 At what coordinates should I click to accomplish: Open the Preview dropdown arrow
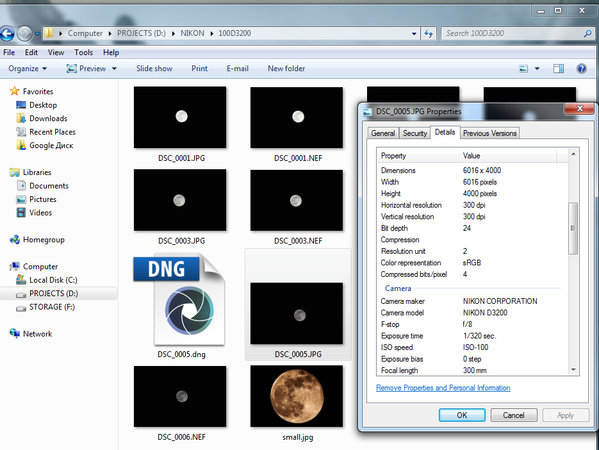(114, 69)
